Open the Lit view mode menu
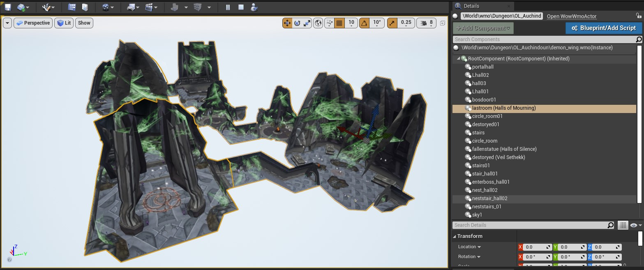 pyautogui.click(x=64, y=23)
